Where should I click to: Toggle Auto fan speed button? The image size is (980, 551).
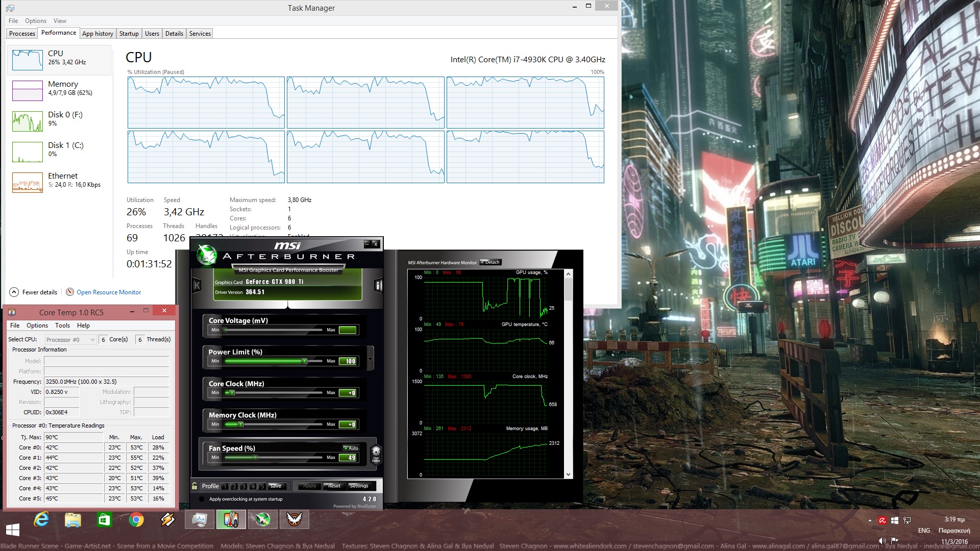click(x=351, y=448)
